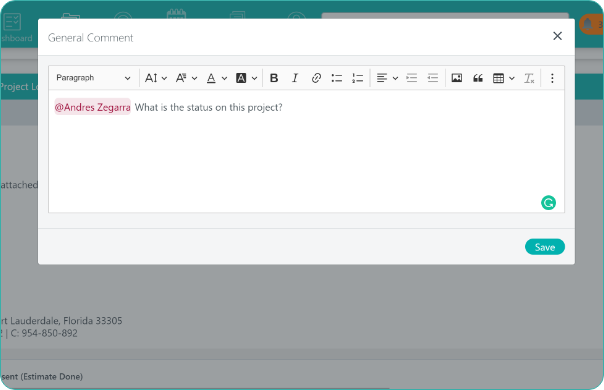The width and height of the screenshot is (604, 390).
Task: Save the general comment
Action: coord(545,247)
